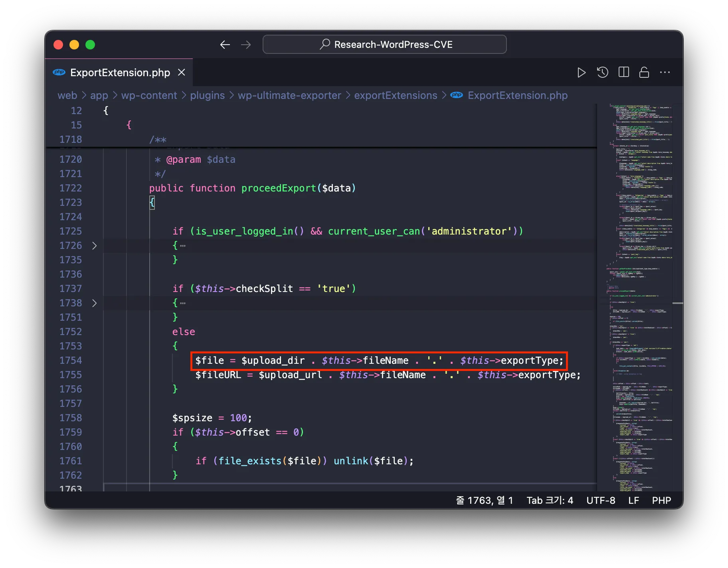Click the Research-WordPress-CVE search box

coord(385,45)
